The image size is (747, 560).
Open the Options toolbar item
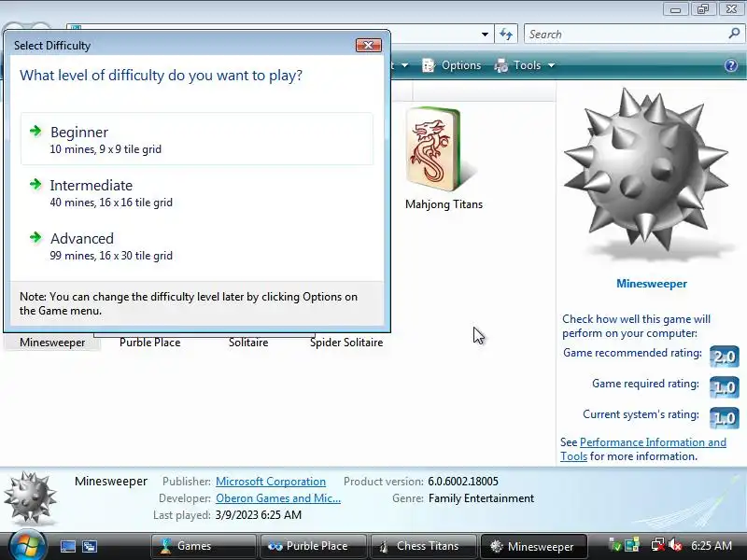coord(452,65)
